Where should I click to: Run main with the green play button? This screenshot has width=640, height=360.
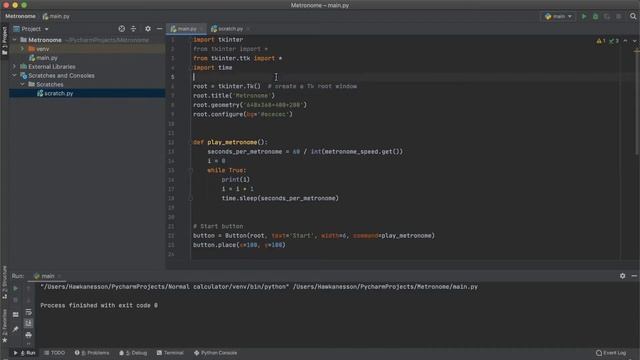584,16
